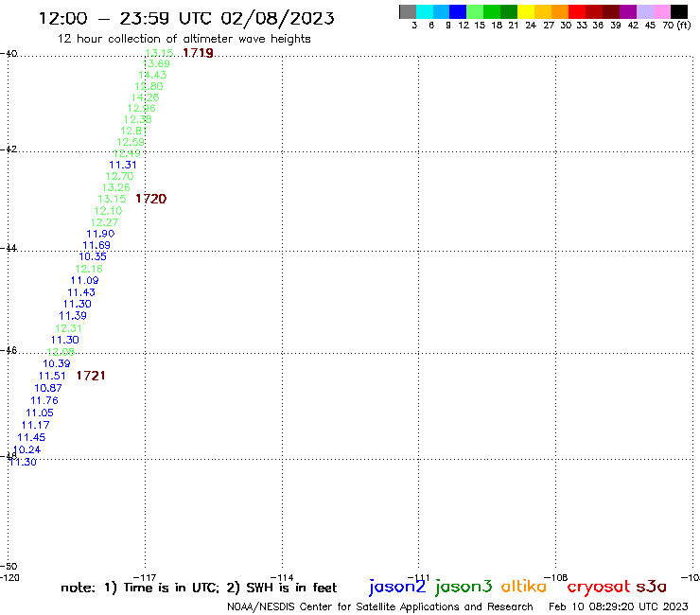Image resolution: width=700 pixels, height=615 pixels.
Task: Click the -108 longitude axis label
Action: coord(556,577)
